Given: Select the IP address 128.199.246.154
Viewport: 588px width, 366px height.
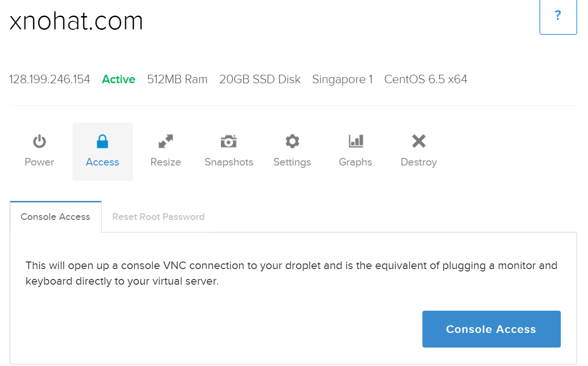Looking at the screenshot, I should click(49, 79).
